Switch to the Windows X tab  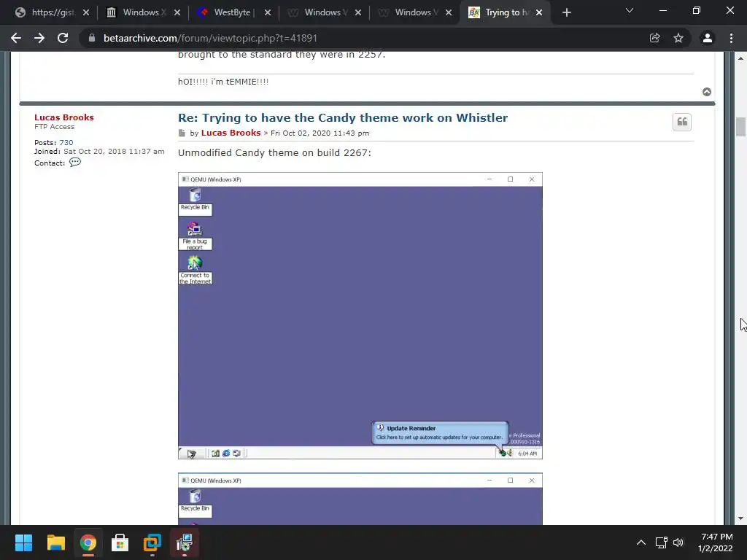pyautogui.click(x=144, y=12)
